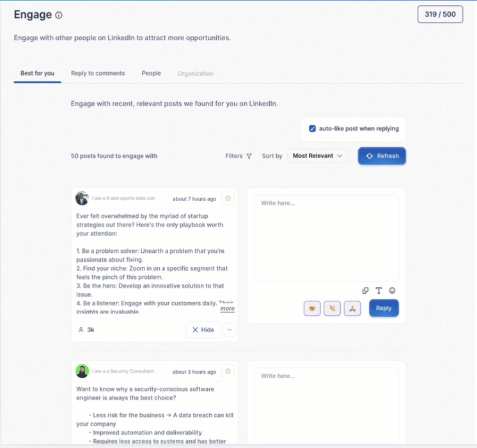Image resolution: width=477 pixels, height=448 pixels.
Task: Open the emoji picker smiley icon
Action: pos(392,291)
